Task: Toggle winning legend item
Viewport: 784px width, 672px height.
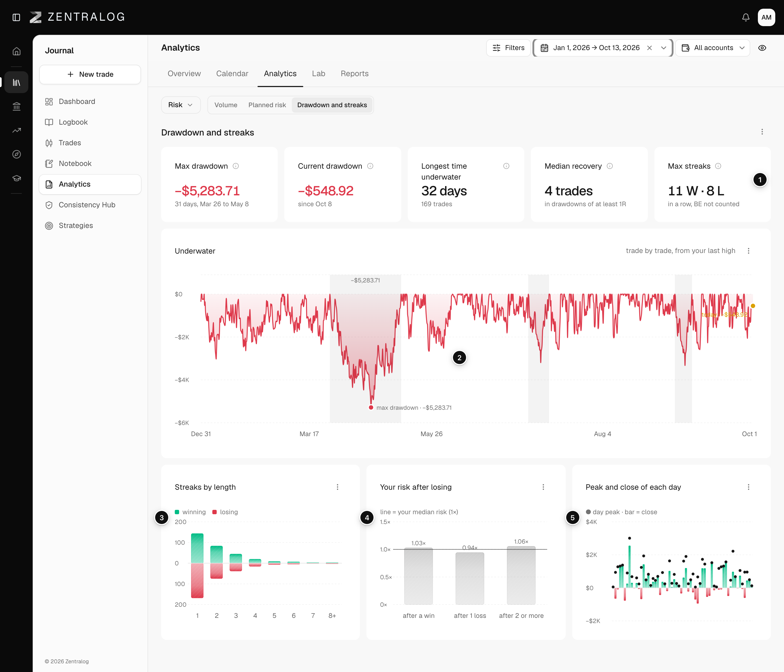Action: click(x=190, y=512)
